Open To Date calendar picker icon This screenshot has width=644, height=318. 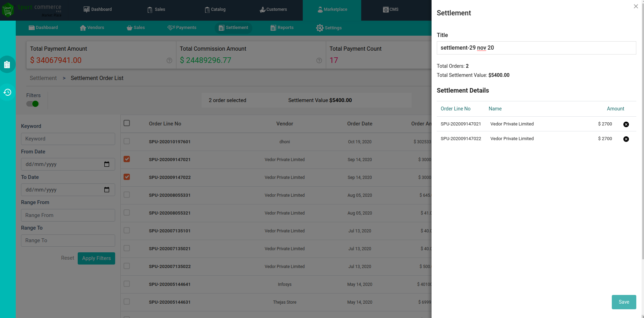pyautogui.click(x=107, y=190)
